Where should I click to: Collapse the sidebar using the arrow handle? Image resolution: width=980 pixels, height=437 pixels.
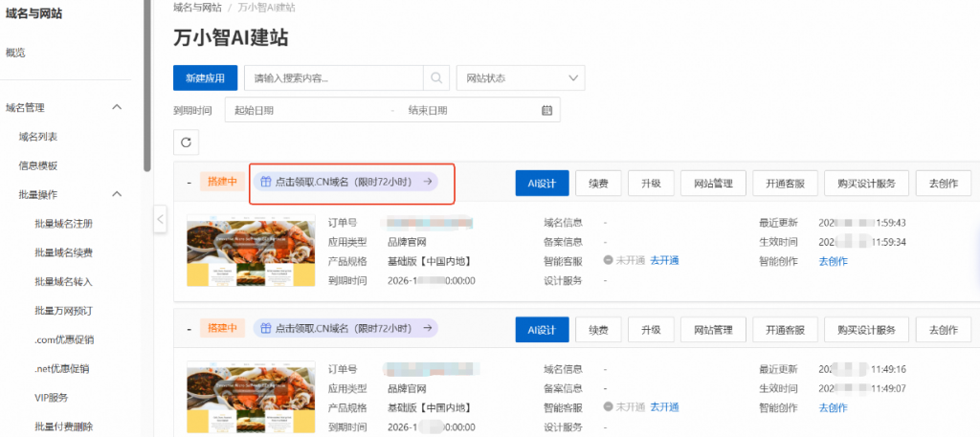[161, 221]
